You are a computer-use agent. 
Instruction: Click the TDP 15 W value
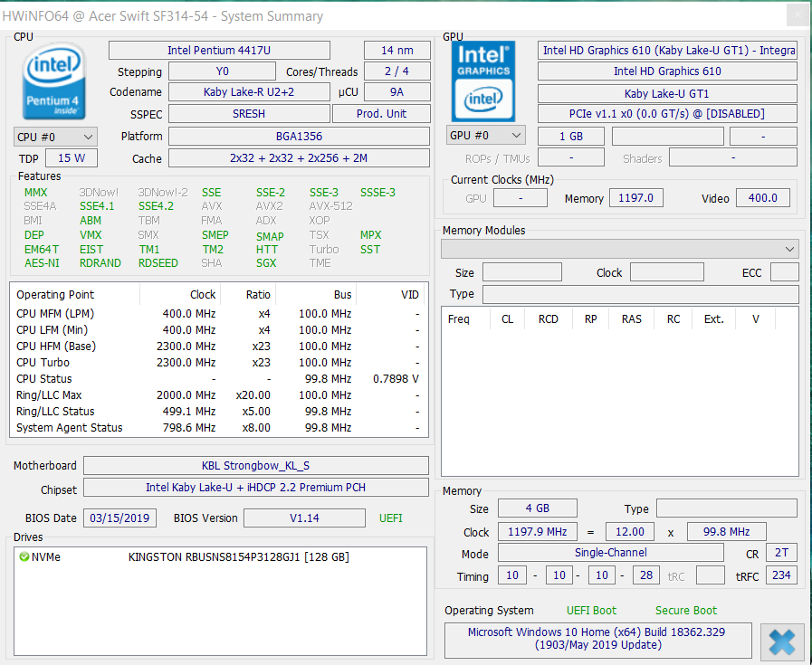[x=72, y=158]
